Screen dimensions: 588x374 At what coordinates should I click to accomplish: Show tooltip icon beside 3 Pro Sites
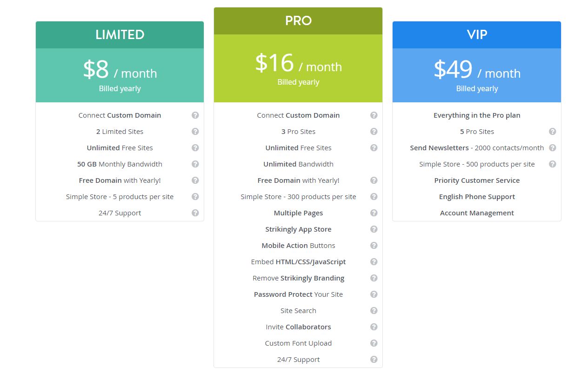click(374, 132)
